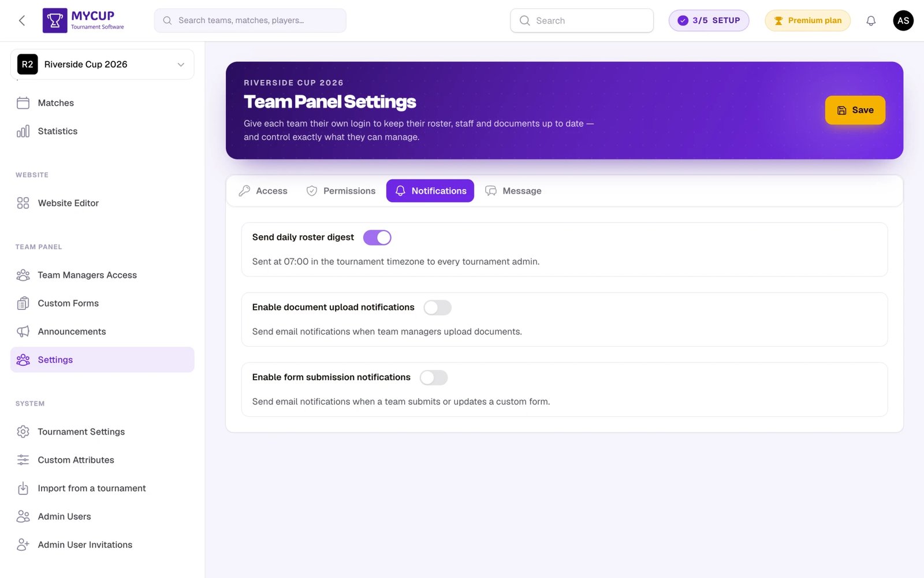Click the Settings people icon in sidebar
The height and width of the screenshot is (578, 924).
tap(23, 360)
